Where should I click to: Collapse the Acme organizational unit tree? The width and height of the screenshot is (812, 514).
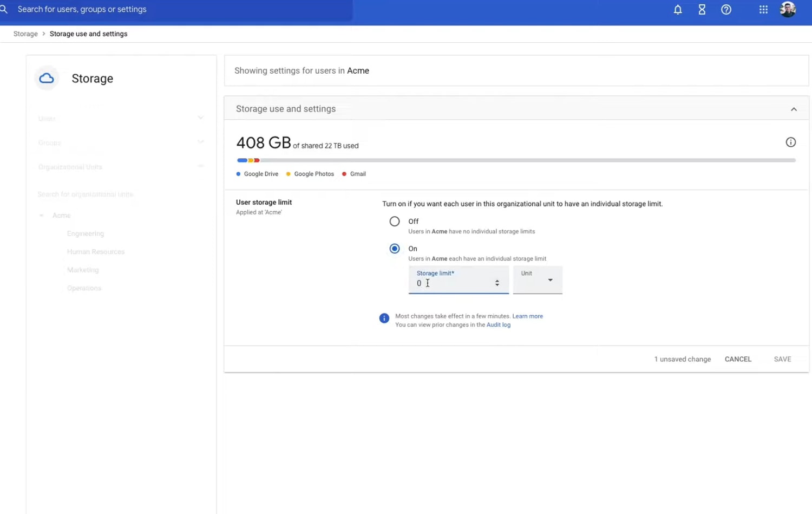tap(41, 215)
